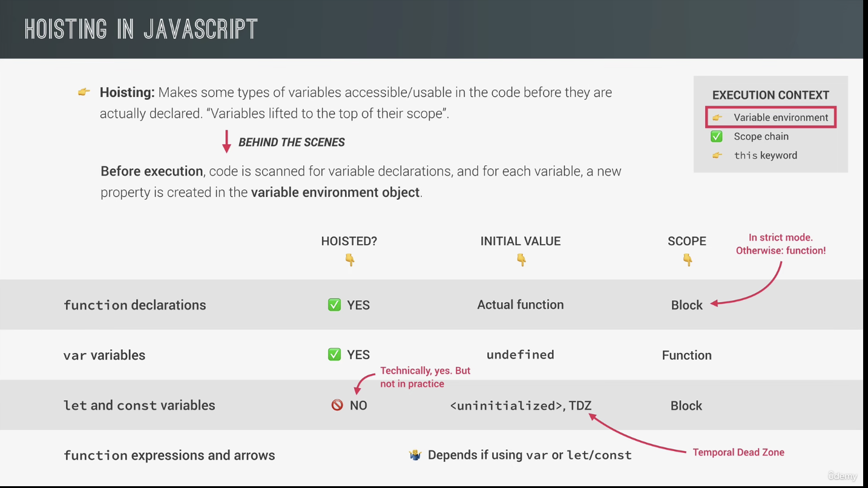The height and width of the screenshot is (488, 868).
Task: Select the Scope chain item
Action: (761, 136)
